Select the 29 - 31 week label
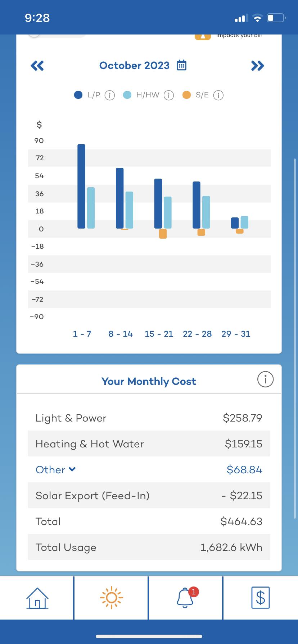The height and width of the screenshot is (644, 298). coord(236,334)
